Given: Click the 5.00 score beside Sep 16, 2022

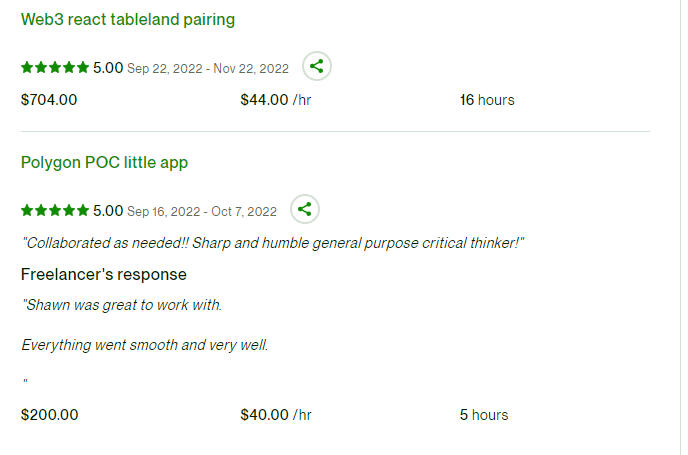Looking at the screenshot, I should [x=108, y=211].
